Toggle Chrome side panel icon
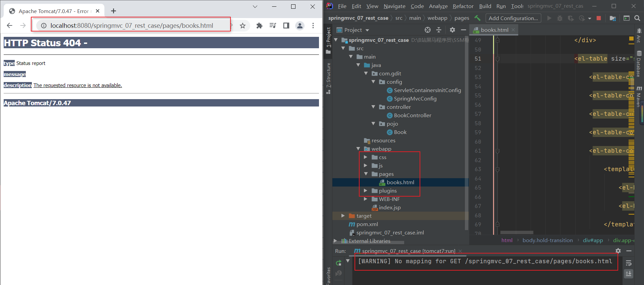 286,25
